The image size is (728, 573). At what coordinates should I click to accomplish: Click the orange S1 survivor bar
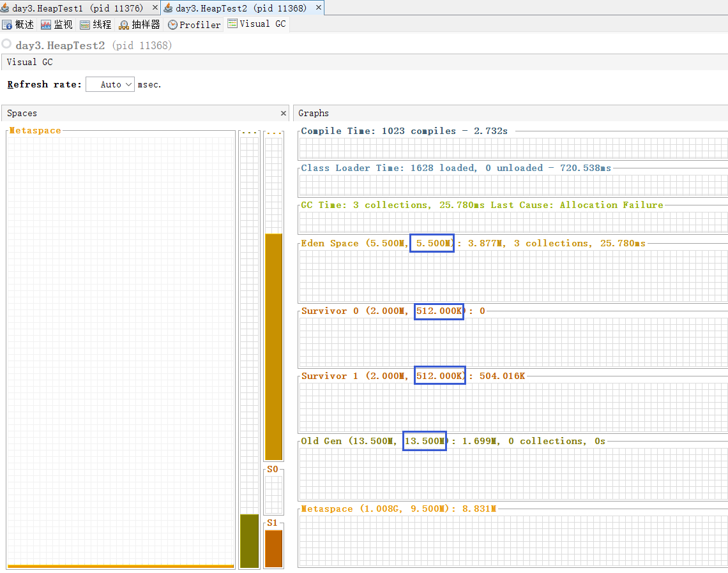pyautogui.click(x=274, y=549)
